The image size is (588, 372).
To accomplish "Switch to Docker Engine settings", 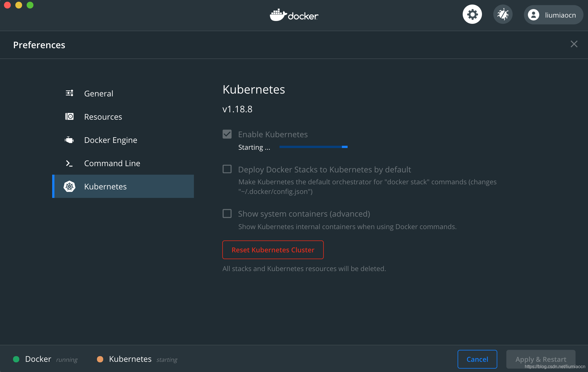I will [x=123, y=140].
